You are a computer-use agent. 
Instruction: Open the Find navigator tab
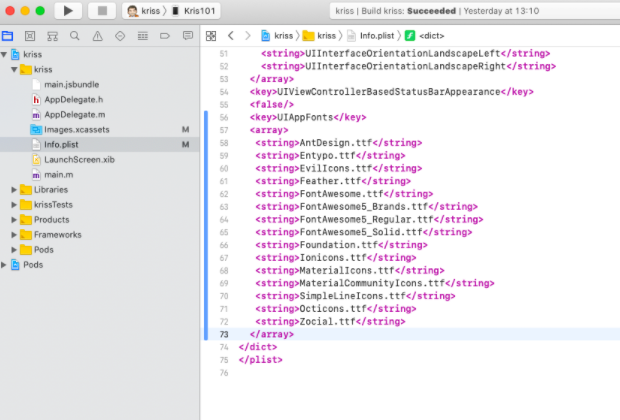(x=74, y=36)
